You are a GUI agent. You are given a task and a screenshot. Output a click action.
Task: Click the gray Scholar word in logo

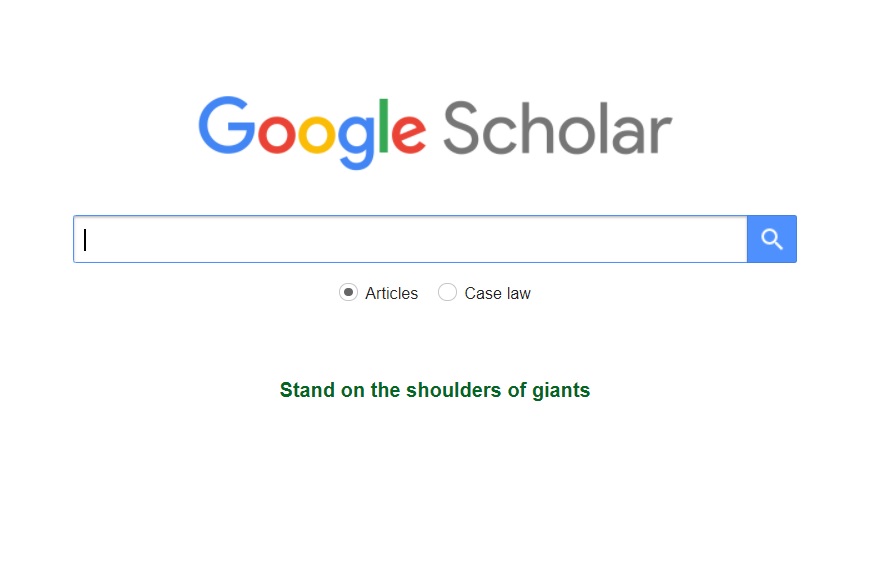556,130
